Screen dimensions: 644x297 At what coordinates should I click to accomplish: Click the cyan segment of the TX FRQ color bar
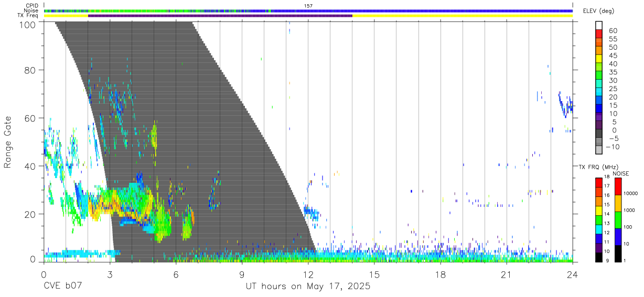599,228
